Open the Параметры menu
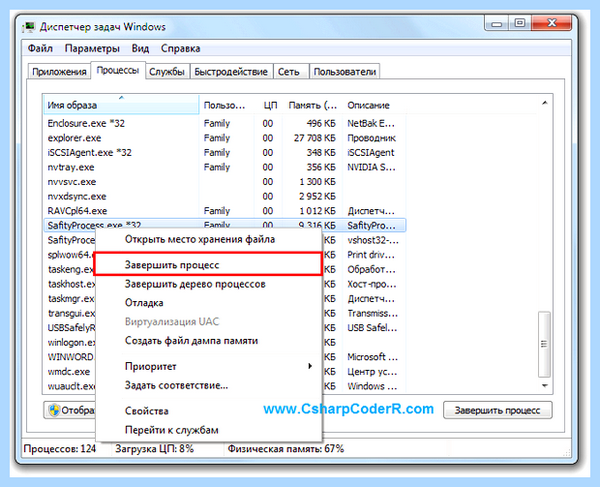Viewport: 600px width, 487px height. pyautogui.click(x=92, y=49)
